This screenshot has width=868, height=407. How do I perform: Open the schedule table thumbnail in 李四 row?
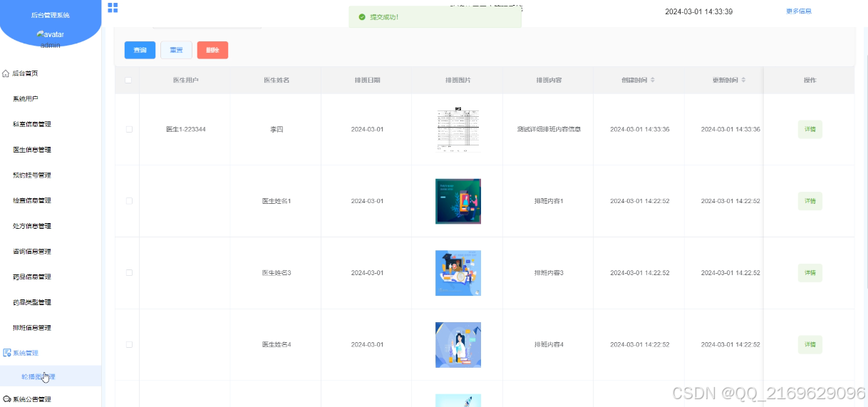click(458, 130)
